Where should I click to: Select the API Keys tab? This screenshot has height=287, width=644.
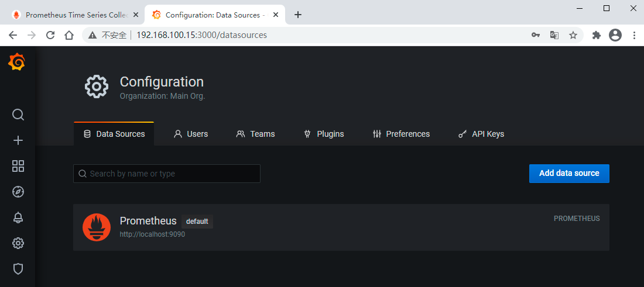tap(481, 134)
